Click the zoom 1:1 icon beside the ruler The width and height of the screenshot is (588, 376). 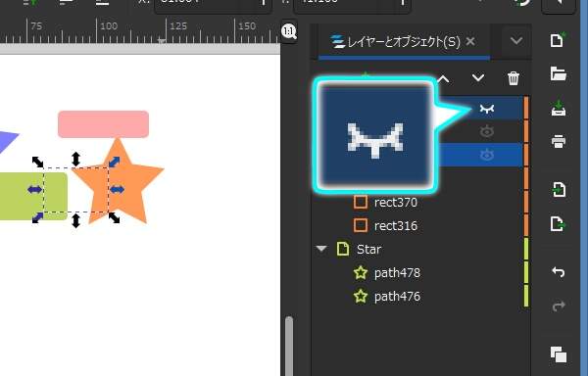click(289, 31)
